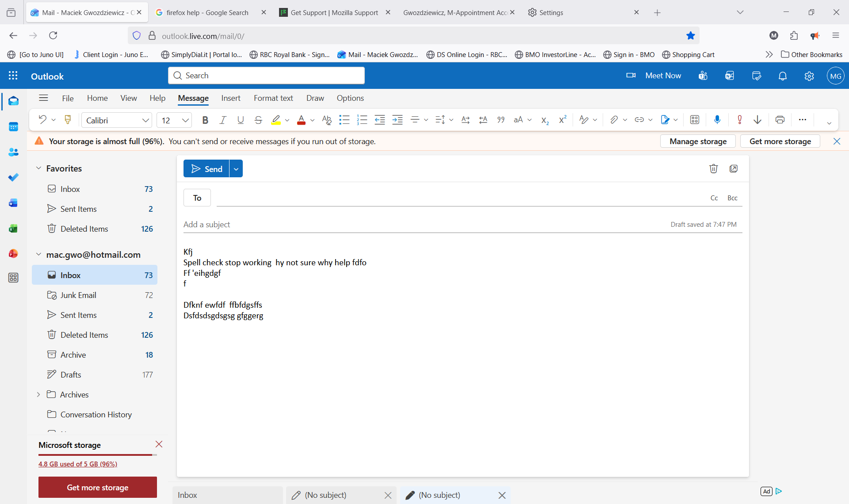
Task: Click the Insert link icon
Action: pos(639,120)
